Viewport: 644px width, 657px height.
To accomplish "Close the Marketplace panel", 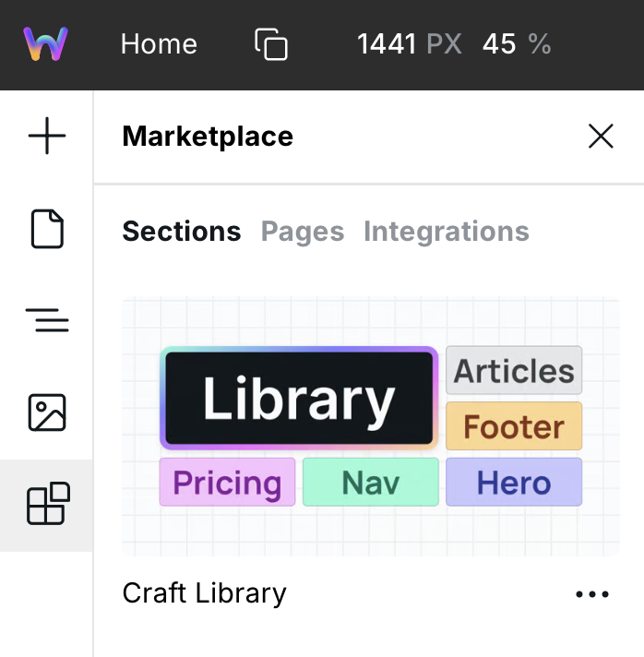I will (601, 137).
